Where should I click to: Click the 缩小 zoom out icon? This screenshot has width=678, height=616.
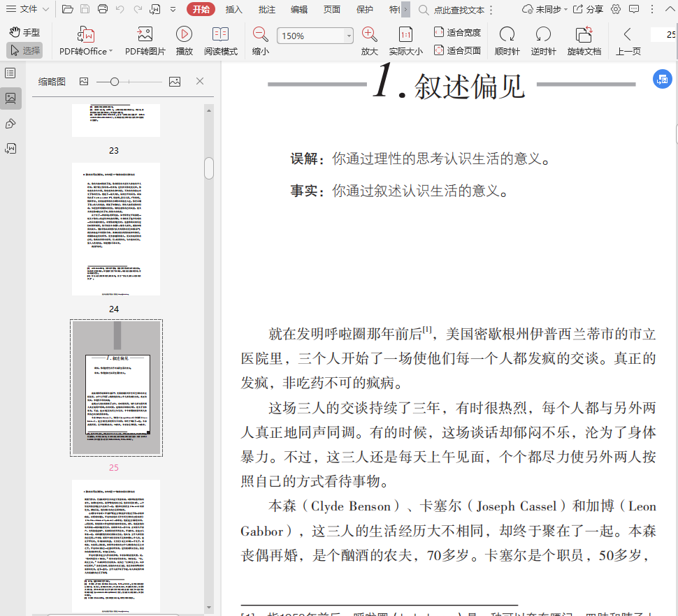(260, 34)
